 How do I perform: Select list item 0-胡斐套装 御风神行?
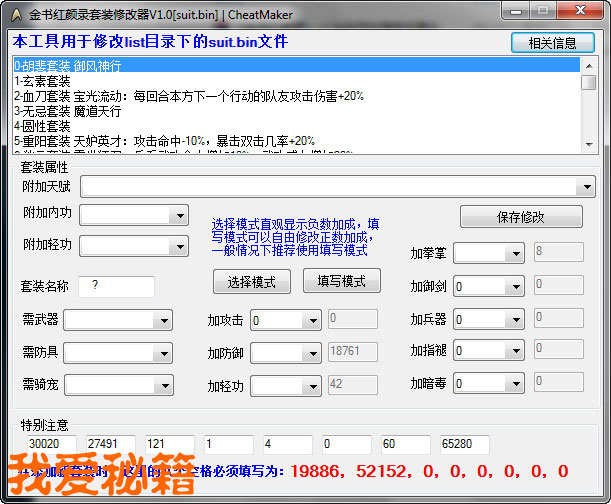coord(296,65)
